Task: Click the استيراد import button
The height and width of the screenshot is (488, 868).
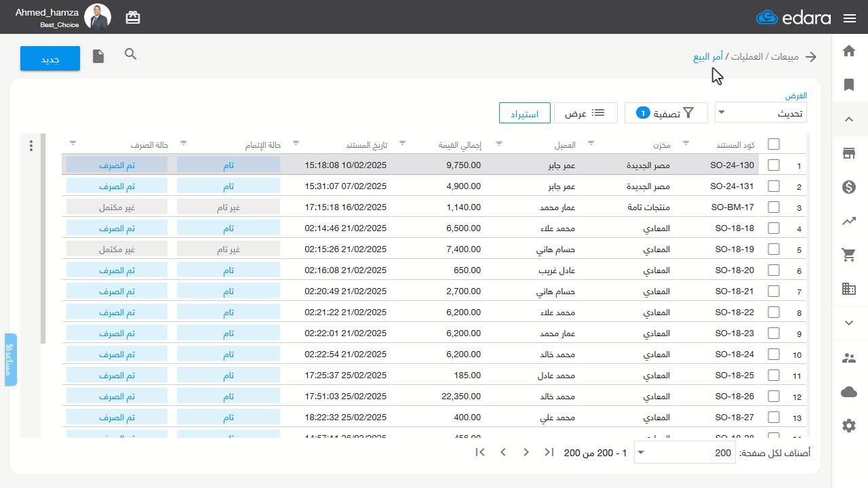Action: point(524,113)
